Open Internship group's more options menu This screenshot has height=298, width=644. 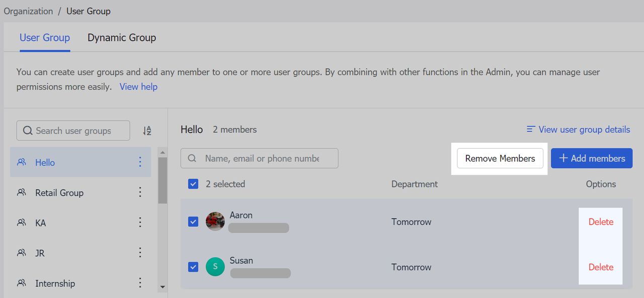point(140,283)
